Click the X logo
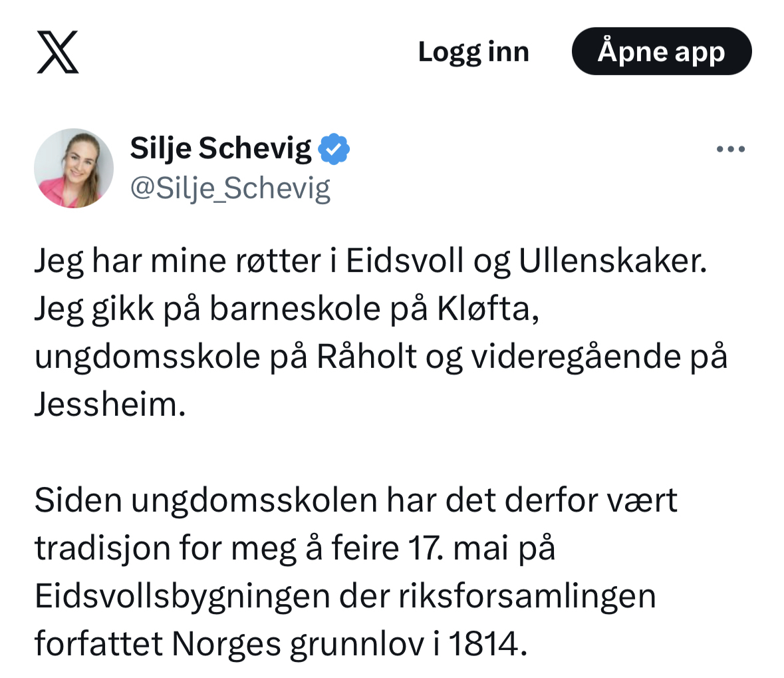Screen dimensions: 784x678 coord(58,52)
